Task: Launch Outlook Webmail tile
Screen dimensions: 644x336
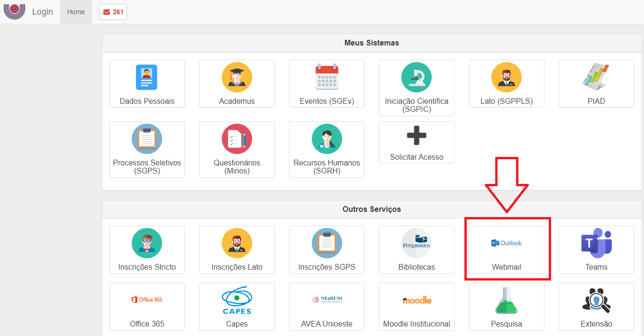Action: pyautogui.click(x=506, y=249)
